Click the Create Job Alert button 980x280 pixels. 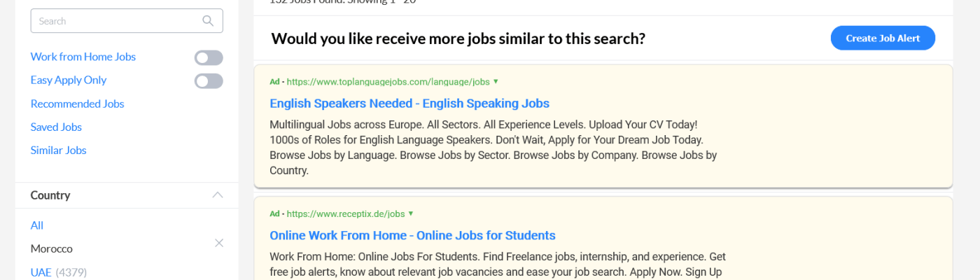pyautogui.click(x=883, y=38)
